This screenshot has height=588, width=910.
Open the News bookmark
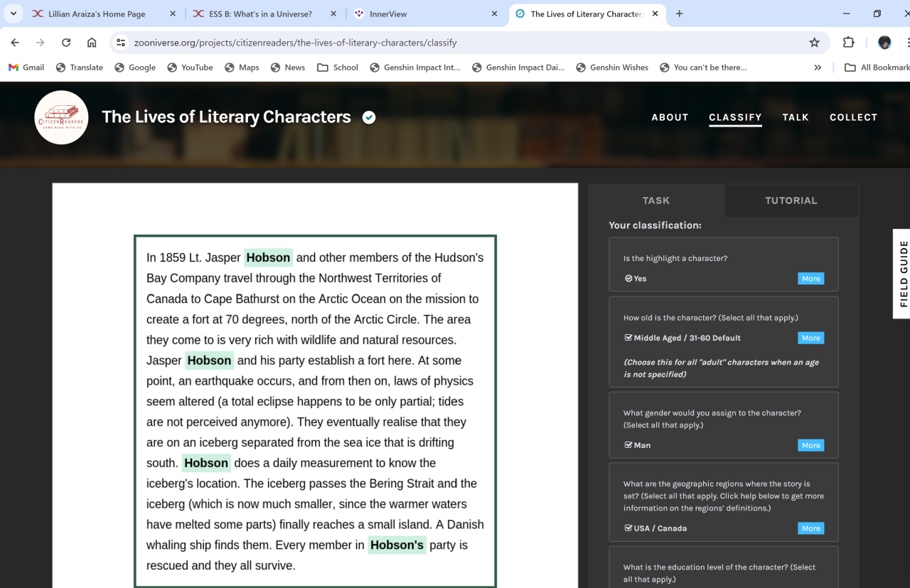(287, 68)
